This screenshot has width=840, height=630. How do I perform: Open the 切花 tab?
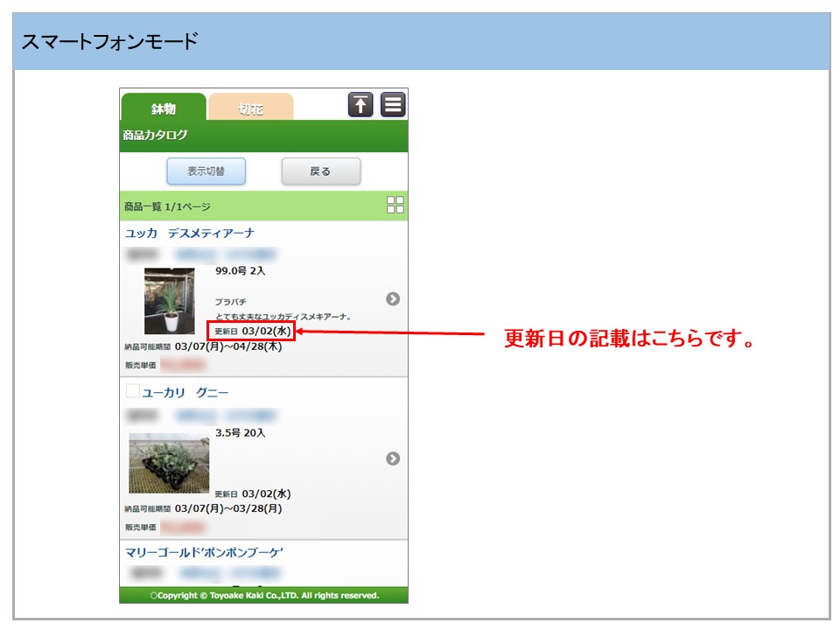[x=250, y=108]
